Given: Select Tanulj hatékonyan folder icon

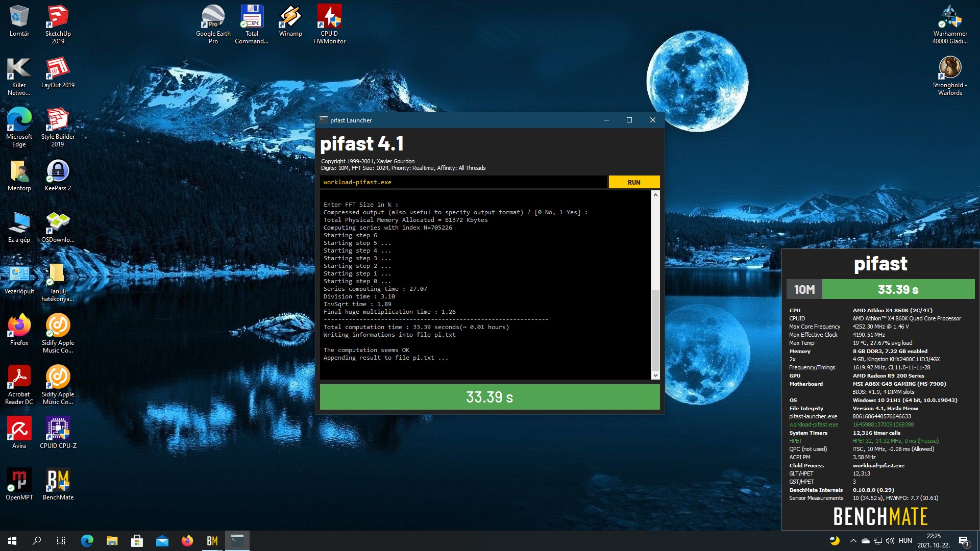Looking at the screenshot, I should coord(58,282).
